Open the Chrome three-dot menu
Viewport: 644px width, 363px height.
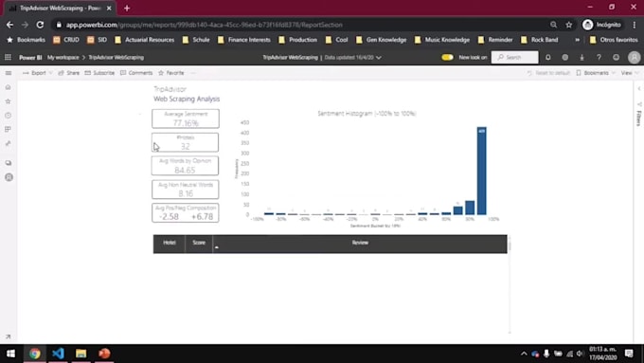635,25
